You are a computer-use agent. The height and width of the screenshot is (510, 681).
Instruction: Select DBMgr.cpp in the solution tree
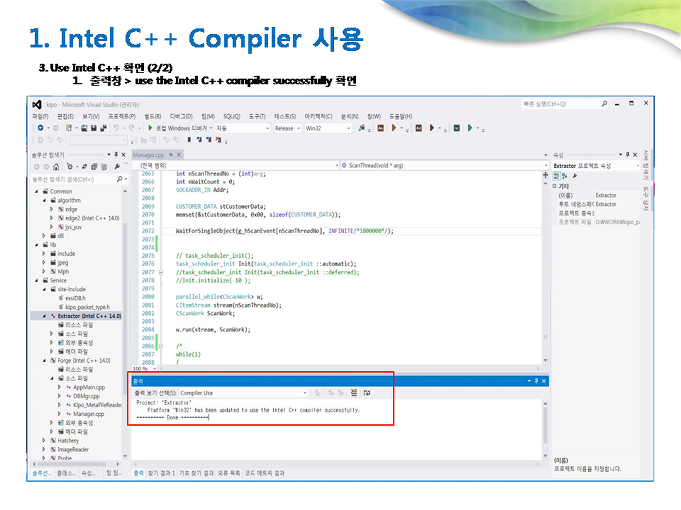[86, 396]
